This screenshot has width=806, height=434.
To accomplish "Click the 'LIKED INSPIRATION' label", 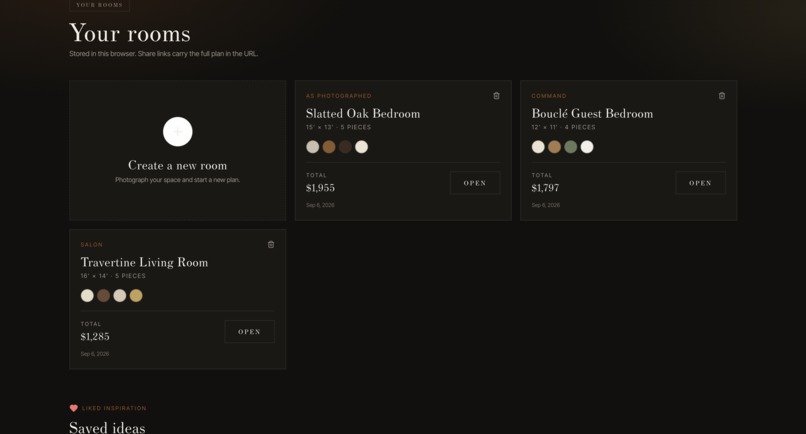I will click(114, 408).
